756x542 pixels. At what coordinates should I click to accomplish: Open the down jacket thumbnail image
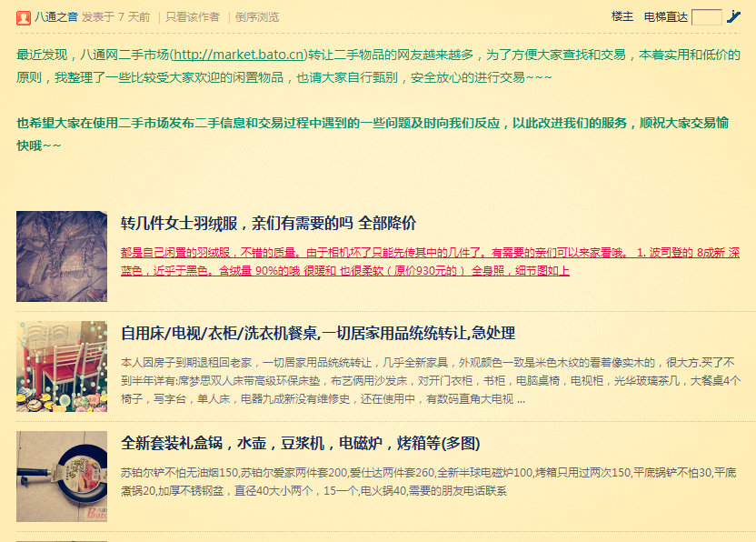pos(62,256)
